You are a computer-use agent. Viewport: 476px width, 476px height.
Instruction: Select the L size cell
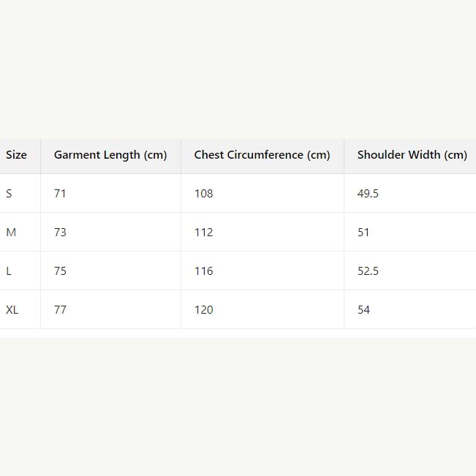pos(9,271)
